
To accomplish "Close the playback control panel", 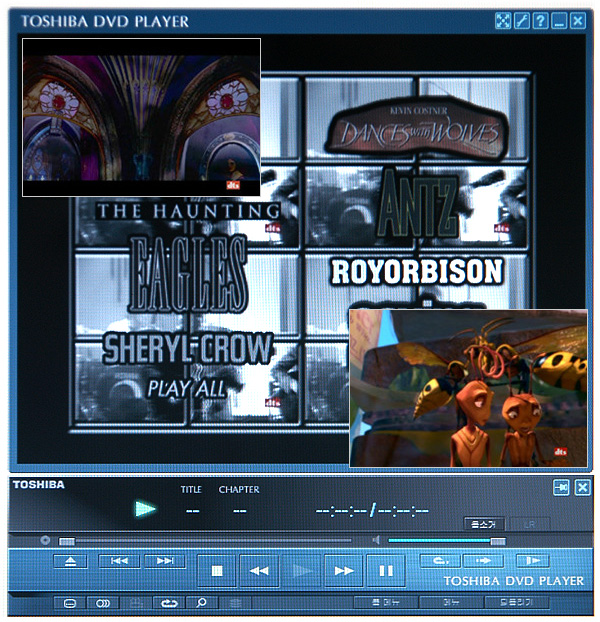I will tap(583, 487).
